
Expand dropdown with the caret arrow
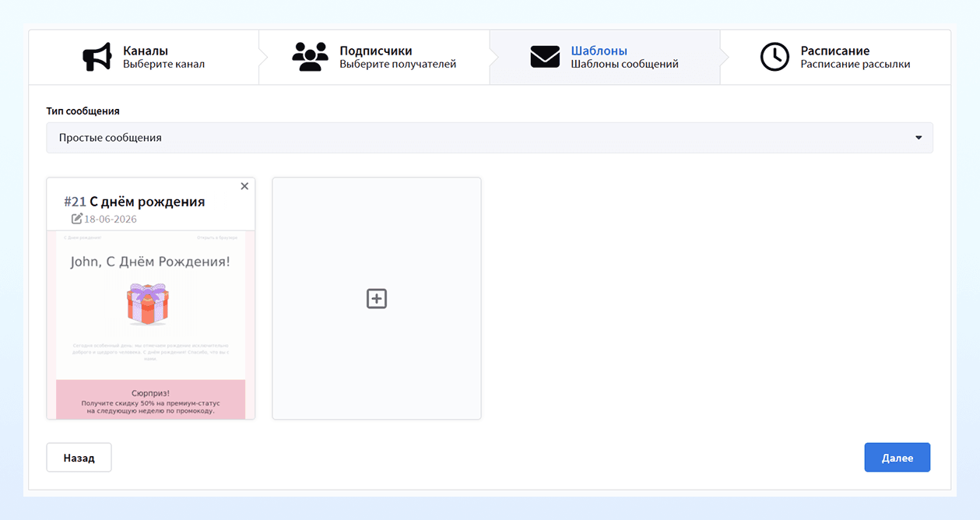point(919,138)
